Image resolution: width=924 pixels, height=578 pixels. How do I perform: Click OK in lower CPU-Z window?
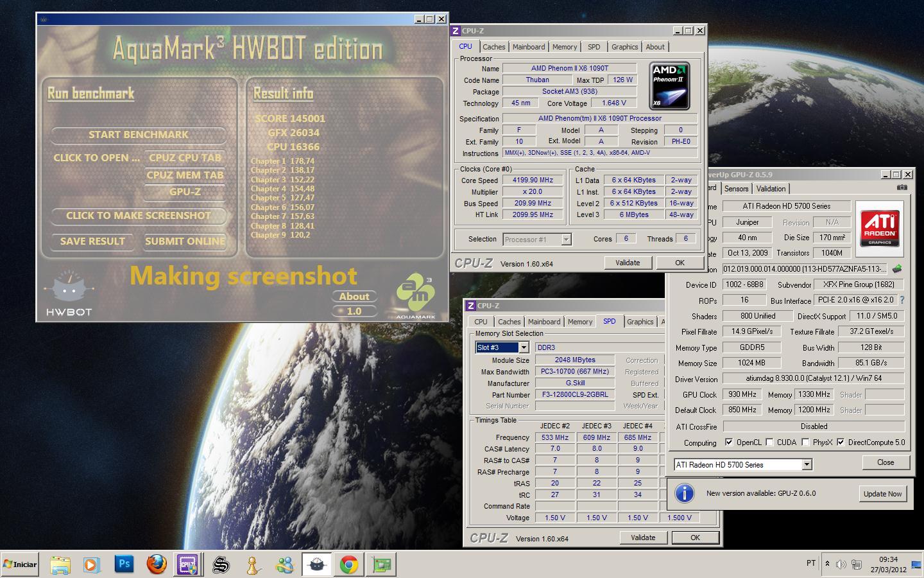pyautogui.click(x=695, y=538)
